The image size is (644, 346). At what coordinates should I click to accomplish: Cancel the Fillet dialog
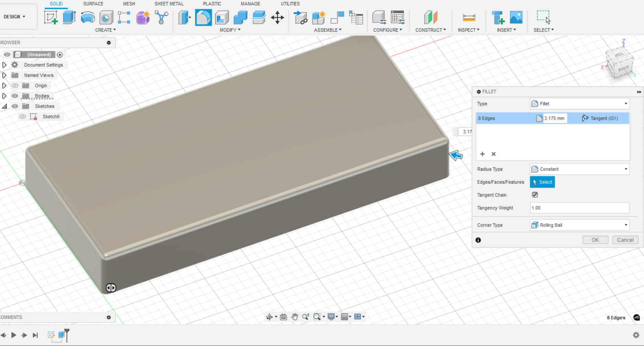625,240
